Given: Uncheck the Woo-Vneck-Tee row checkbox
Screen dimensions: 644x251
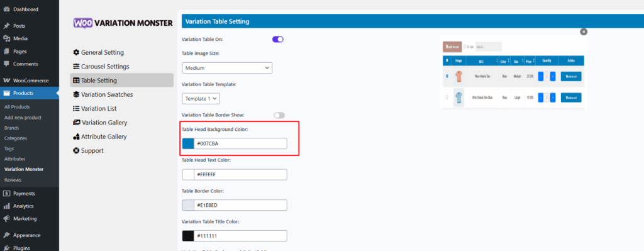Looking at the screenshot, I should [447, 76].
